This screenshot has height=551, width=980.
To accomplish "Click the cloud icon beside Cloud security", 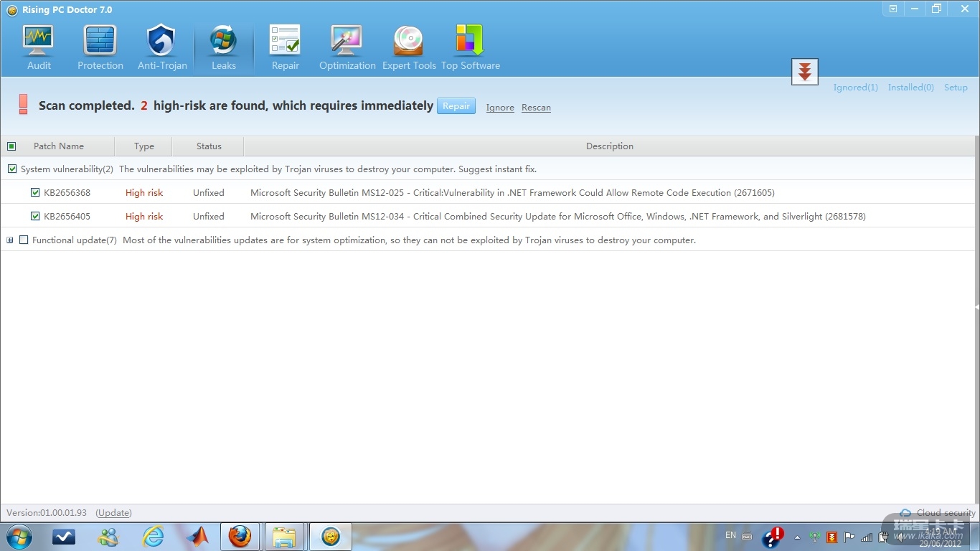I will (x=905, y=513).
